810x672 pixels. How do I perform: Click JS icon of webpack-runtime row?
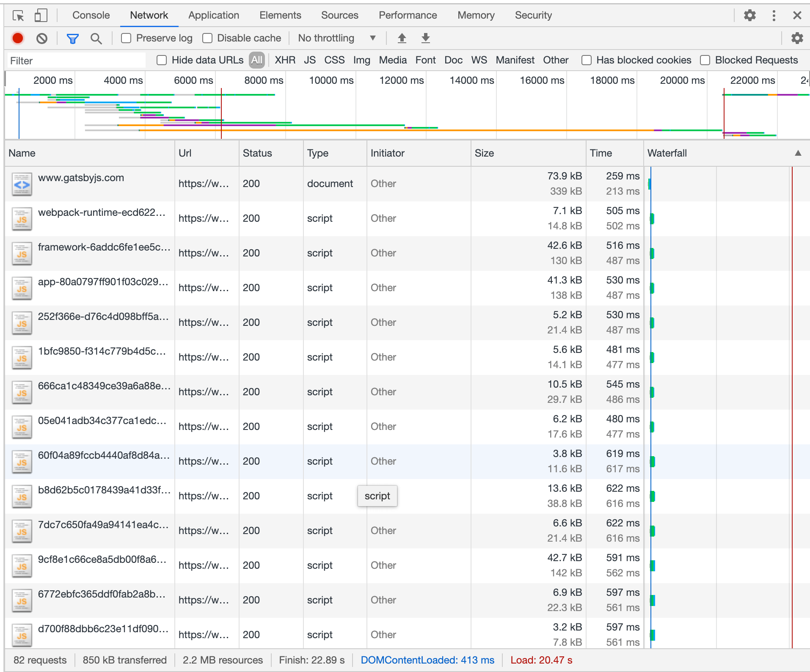(x=22, y=219)
